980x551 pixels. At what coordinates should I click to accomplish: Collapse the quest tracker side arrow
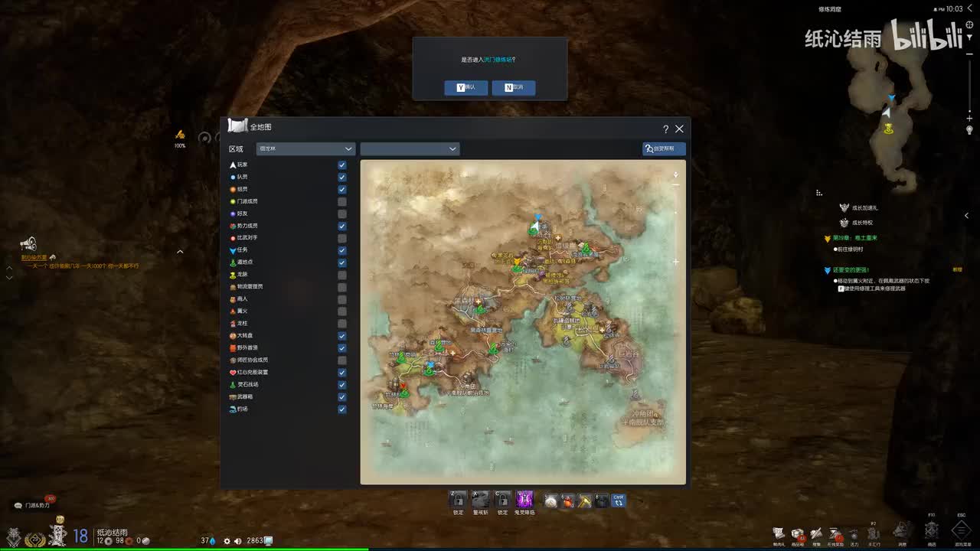pyautogui.click(x=966, y=216)
